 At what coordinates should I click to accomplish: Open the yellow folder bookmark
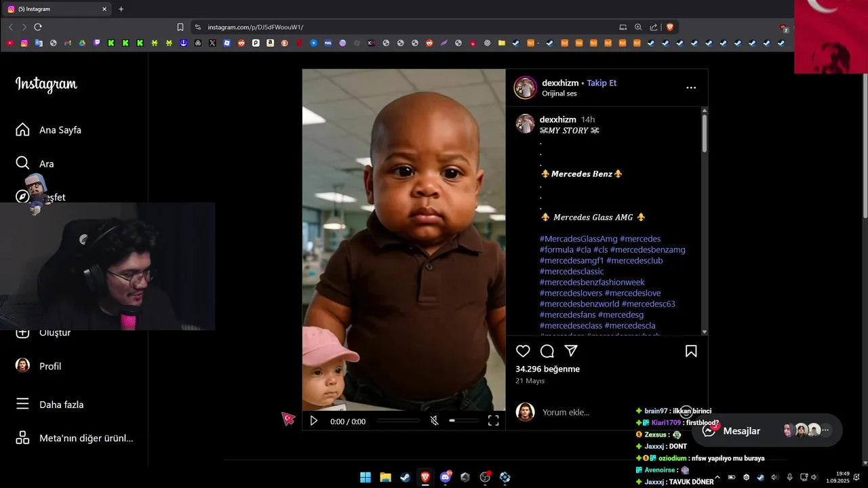(x=502, y=43)
